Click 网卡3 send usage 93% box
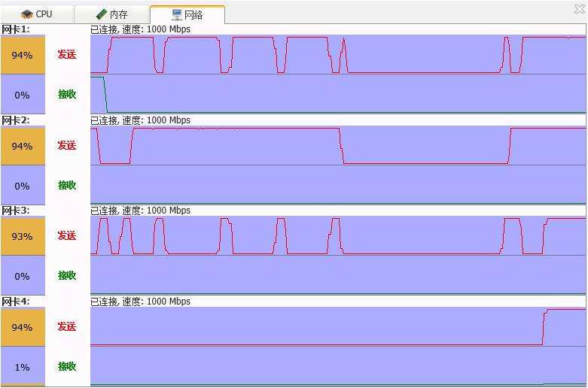 pyautogui.click(x=23, y=236)
